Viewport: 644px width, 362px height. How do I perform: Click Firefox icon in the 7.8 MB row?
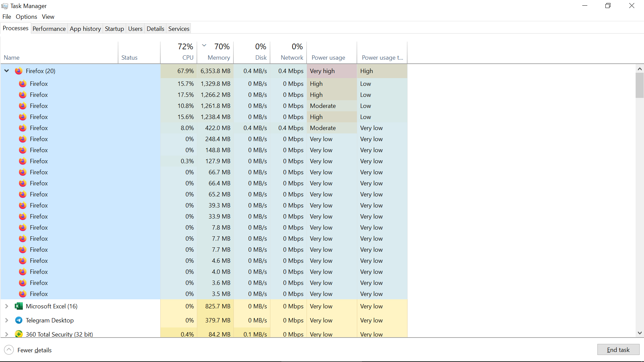coord(22,228)
